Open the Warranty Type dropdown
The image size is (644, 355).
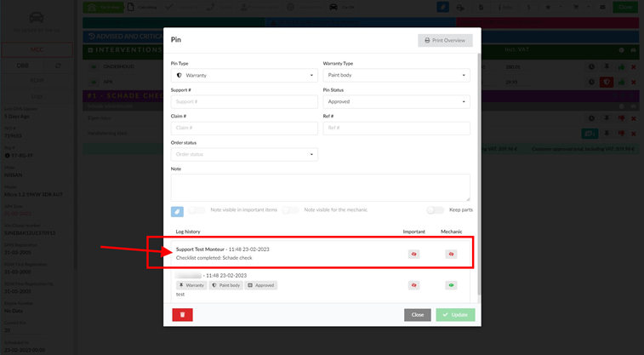[396, 75]
